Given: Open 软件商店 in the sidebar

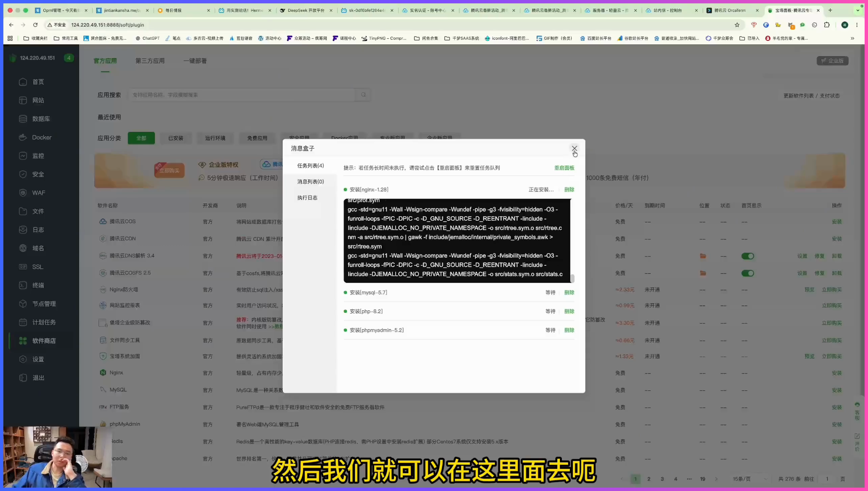Looking at the screenshot, I should 44,341.
